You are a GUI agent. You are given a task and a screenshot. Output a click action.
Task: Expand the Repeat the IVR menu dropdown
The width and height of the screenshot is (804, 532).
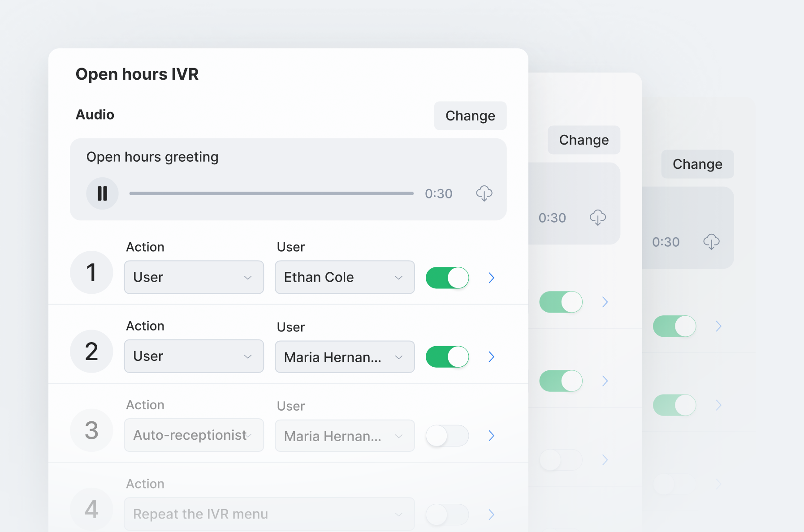[x=269, y=514]
